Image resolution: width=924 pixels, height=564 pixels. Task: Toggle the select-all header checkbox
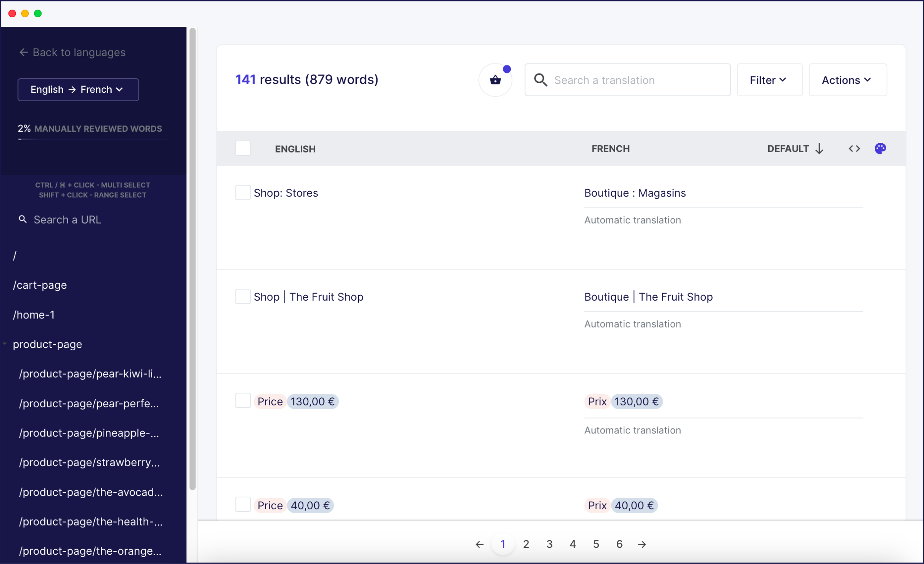click(x=243, y=148)
